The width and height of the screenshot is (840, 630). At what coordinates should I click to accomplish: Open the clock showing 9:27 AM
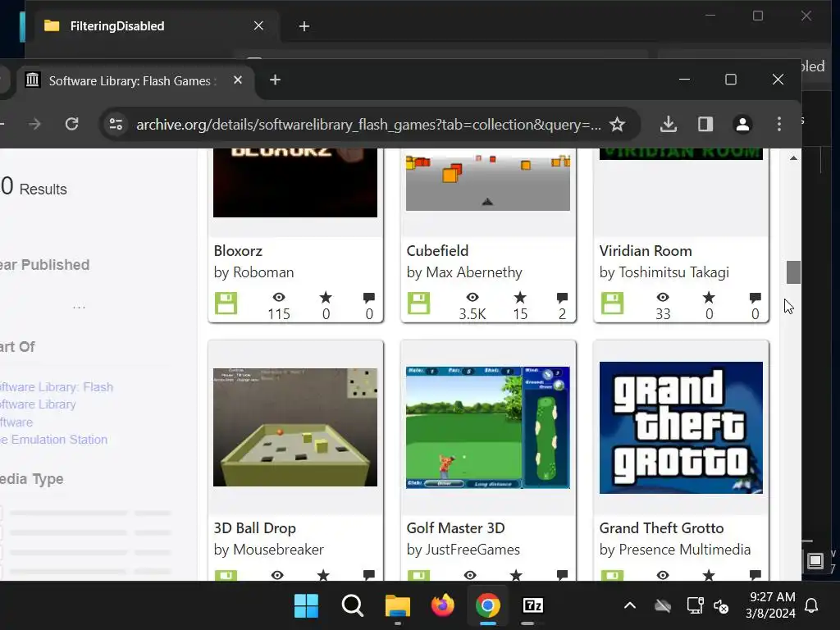pyautogui.click(x=770, y=605)
